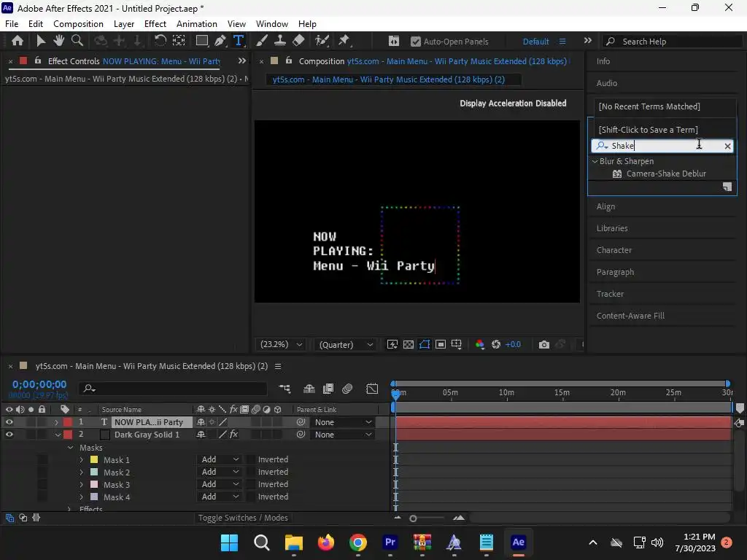Open Mask 2 mode Add dropdown
Image resolution: width=747 pixels, height=560 pixels.
click(x=220, y=472)
